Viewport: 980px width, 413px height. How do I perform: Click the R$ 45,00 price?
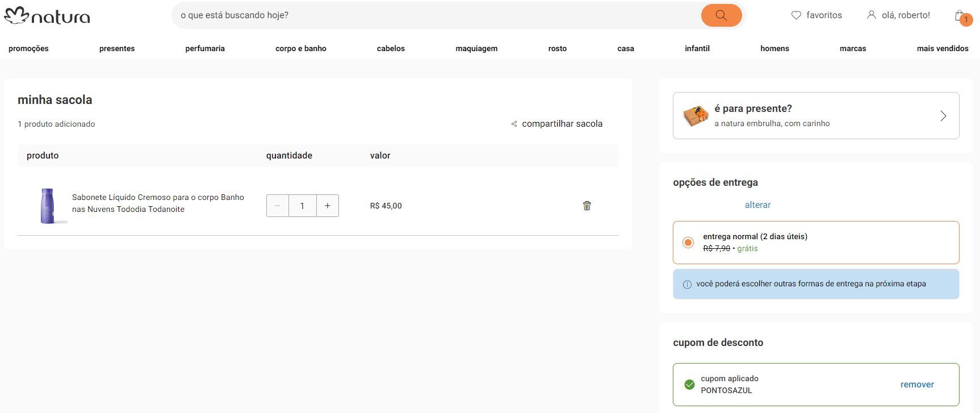386,206
